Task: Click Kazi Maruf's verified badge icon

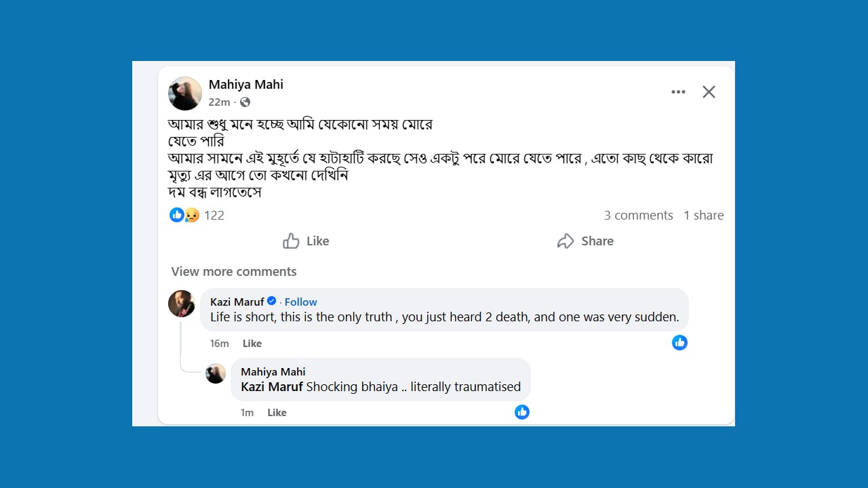Action: pyautogui.click(x=272, y=302)
